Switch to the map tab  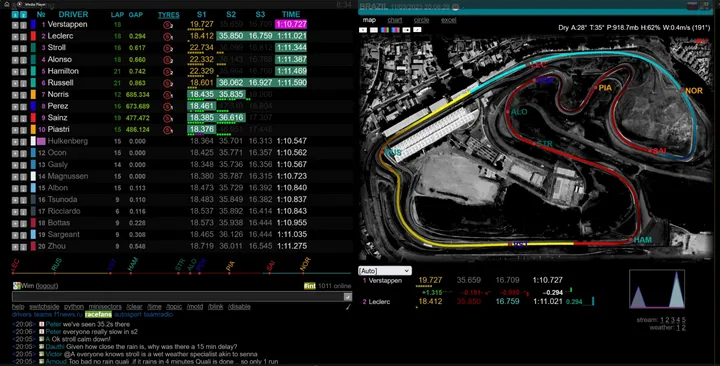369,20
